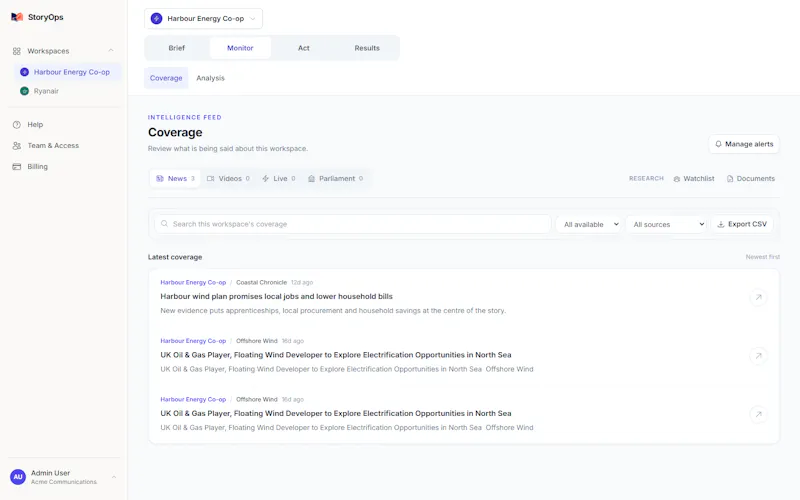Collapse the Workspaces section chevron
The height and width of the screenshot is (500, 800).
(111, 51)
